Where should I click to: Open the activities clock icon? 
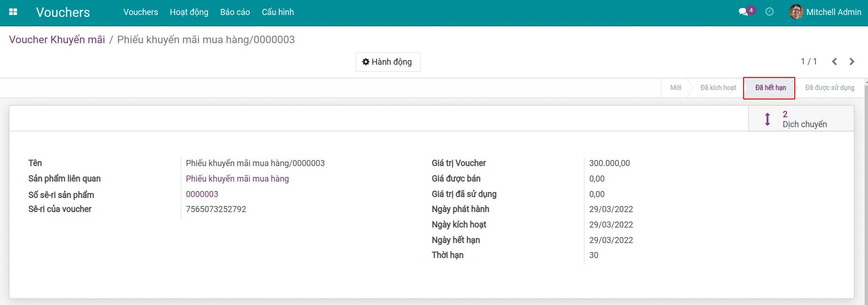pos(769,12)
